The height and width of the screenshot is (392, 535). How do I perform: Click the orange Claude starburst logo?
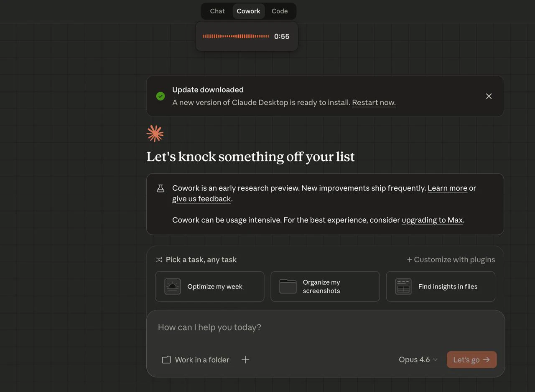point(155,133)
